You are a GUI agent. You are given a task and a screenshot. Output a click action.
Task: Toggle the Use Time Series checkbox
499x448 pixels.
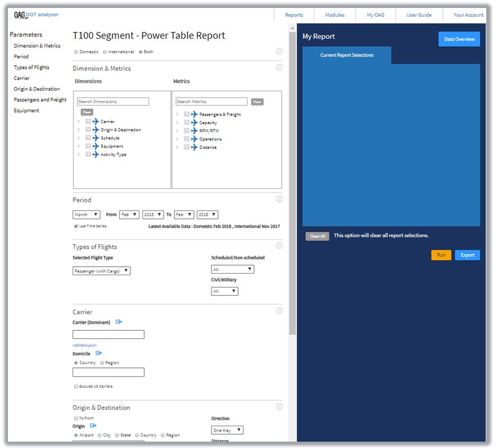pyautogui.click(x=76, y=226)
